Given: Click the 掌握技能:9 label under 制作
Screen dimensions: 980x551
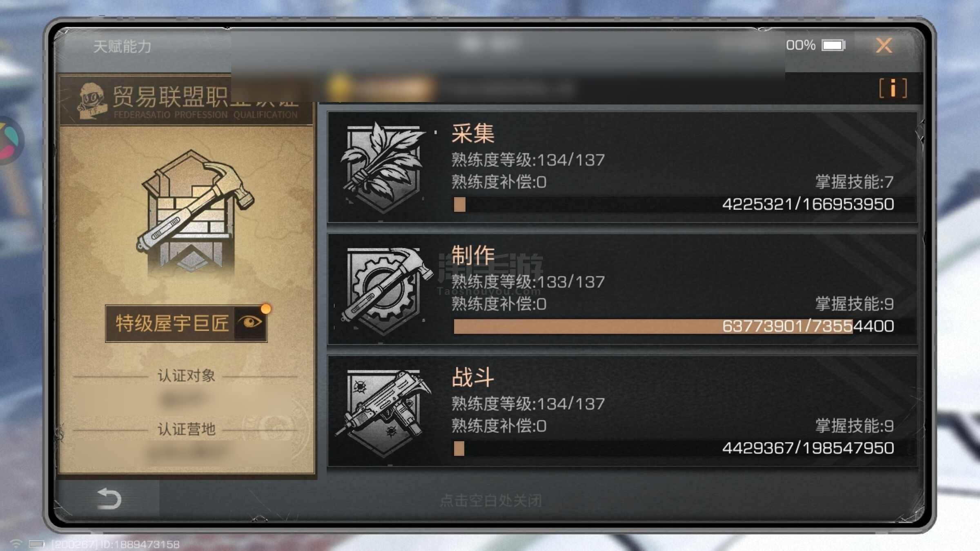Looking at the screenshot, I should click(855, 304).
